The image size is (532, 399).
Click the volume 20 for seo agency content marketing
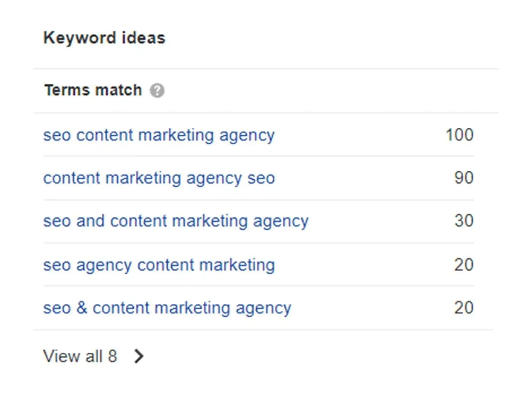pos(464,265)
